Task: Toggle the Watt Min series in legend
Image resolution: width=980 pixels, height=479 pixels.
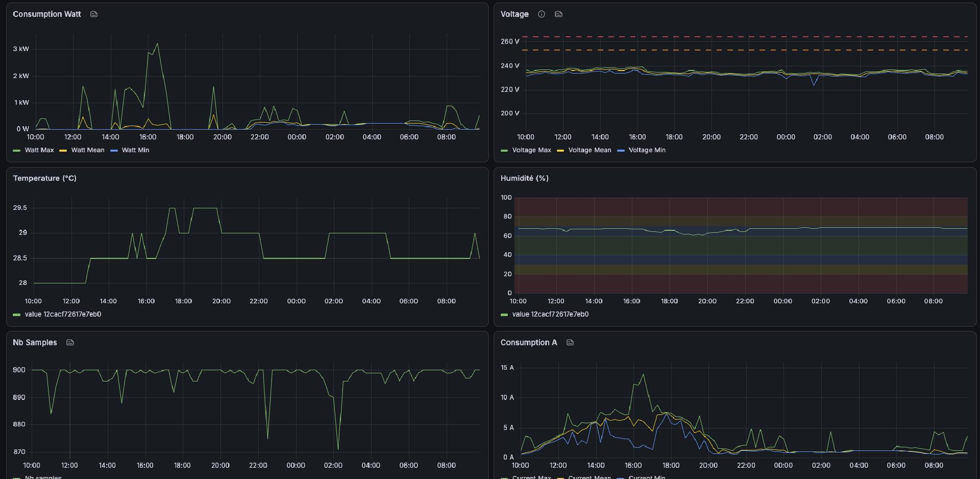Action: pos(135,150)
